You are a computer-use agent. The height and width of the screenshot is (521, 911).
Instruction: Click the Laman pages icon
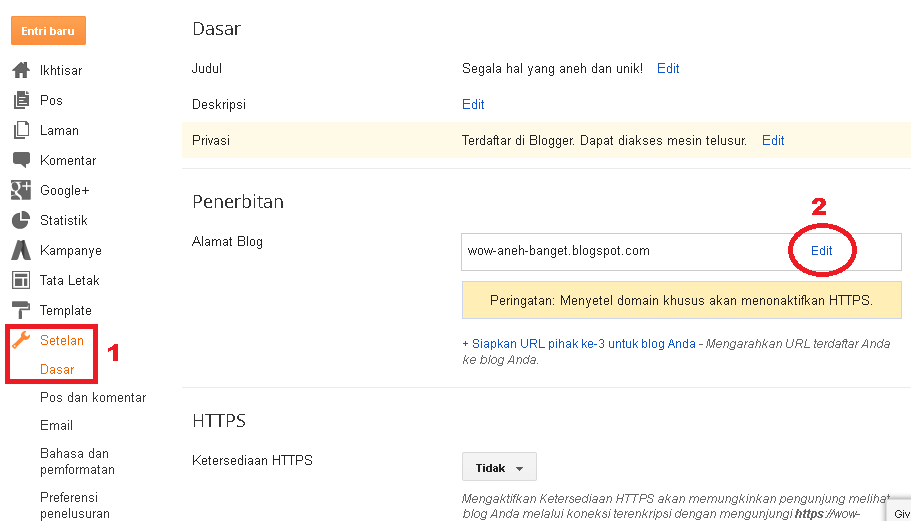[x=21, y=130]
